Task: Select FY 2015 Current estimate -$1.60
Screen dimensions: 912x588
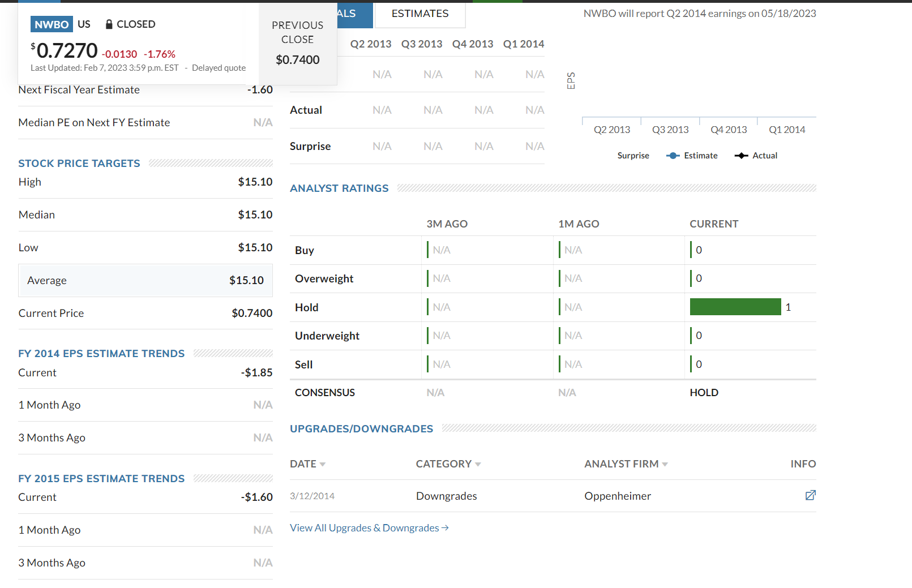Action: (256, 497)
